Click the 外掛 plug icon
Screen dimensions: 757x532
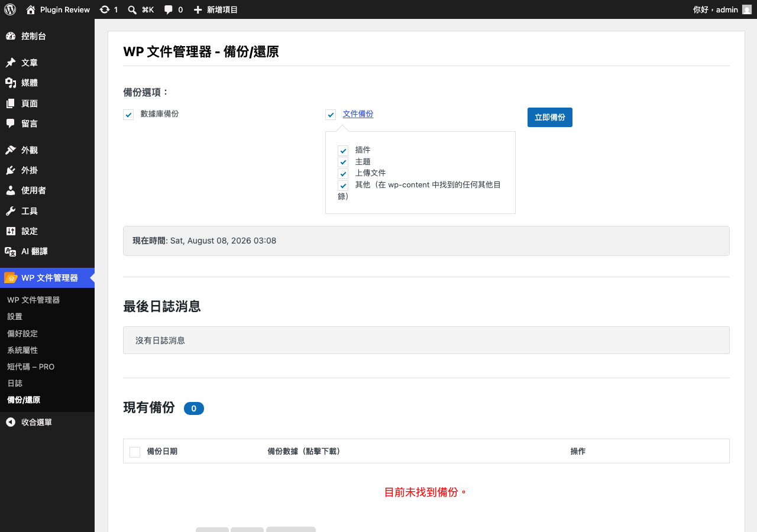click(x=11, y=170)
